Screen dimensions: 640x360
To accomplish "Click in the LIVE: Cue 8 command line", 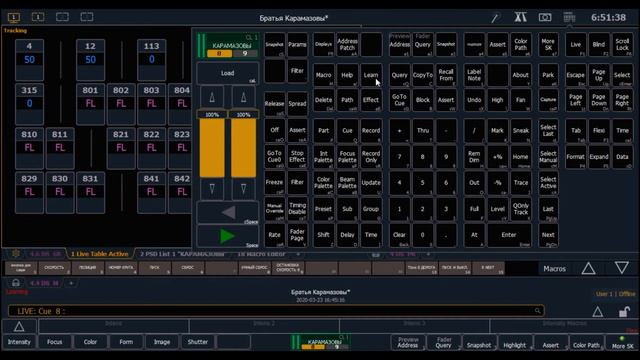I will click(276, 311).
